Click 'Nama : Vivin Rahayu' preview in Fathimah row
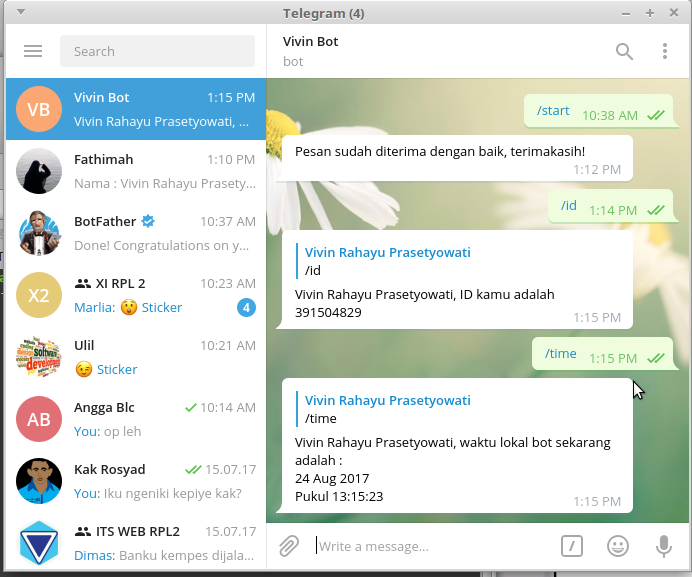This screenshot has width=692, height=577. click(x=165, y=184)
